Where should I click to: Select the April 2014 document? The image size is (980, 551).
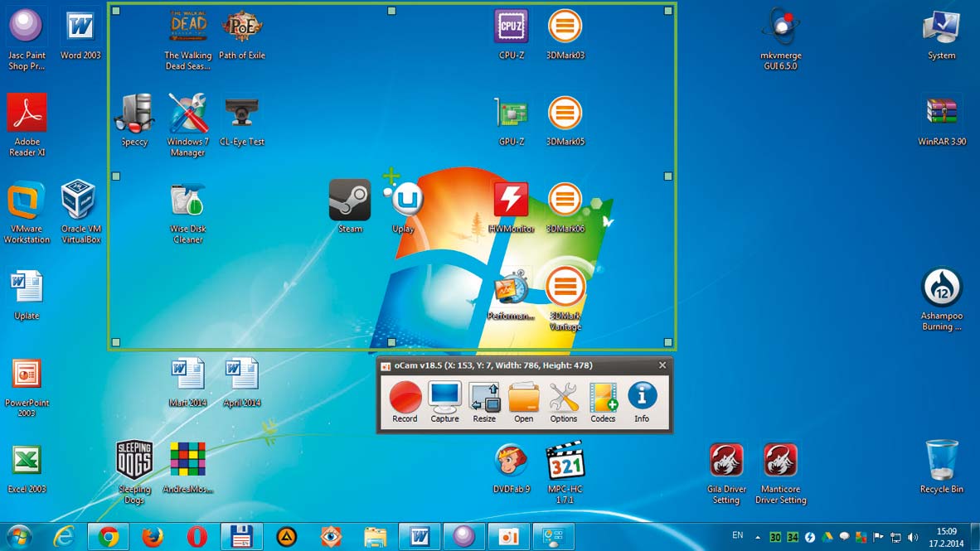242,382
